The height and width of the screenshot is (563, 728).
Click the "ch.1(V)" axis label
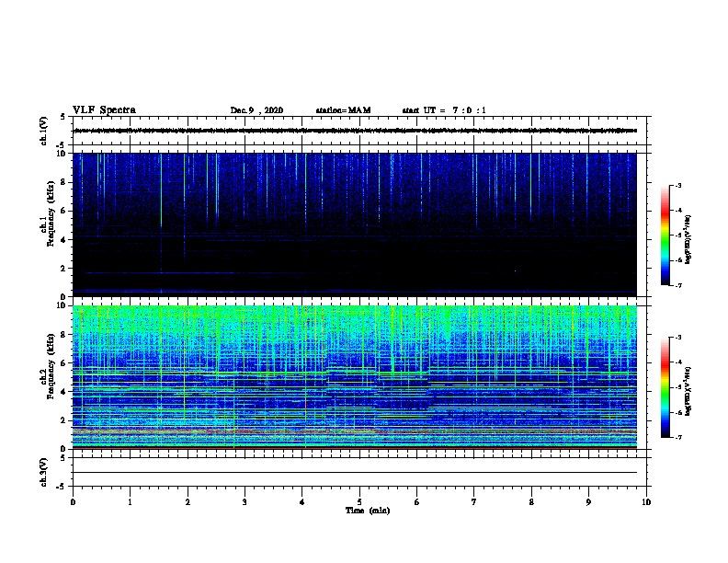[x=43, y=131]
